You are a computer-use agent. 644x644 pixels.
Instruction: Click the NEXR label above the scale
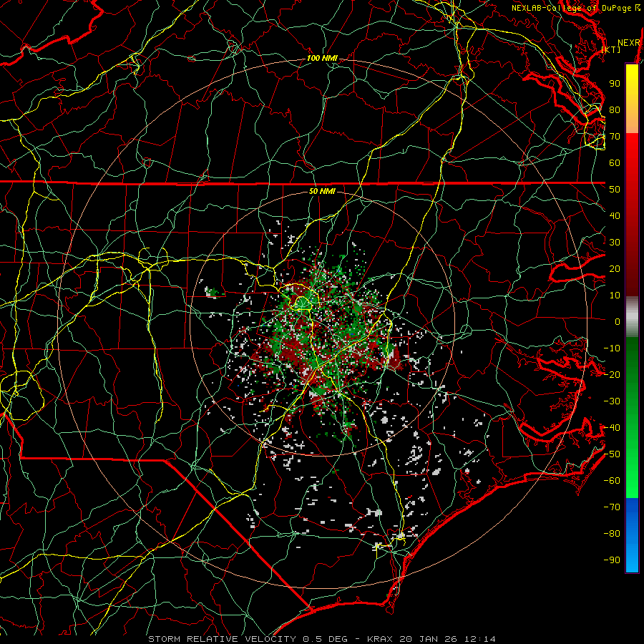coord(629,42)
